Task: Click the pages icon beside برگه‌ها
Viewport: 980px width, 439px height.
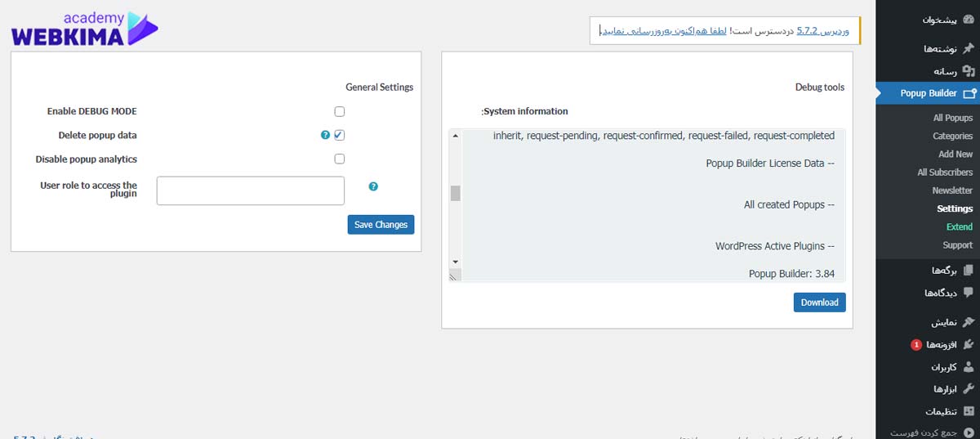Action: pyautogui.click(x=968, y=270)
